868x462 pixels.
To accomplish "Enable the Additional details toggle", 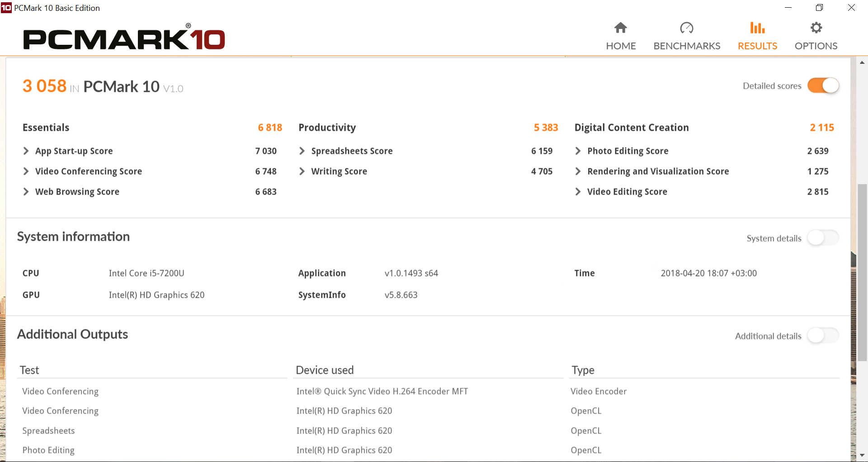I will [x=823, y=336].
